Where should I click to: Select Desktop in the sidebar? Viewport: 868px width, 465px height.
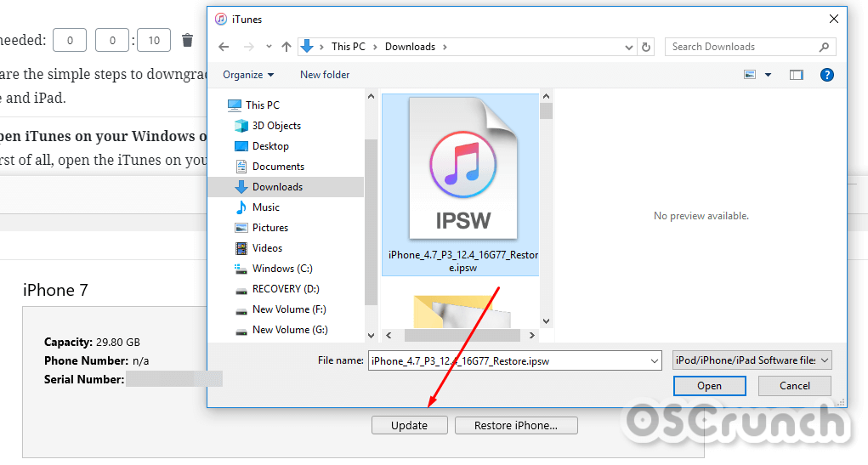(x=270, y=146)
